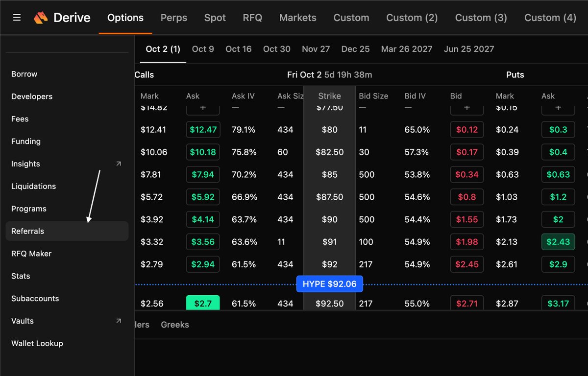This screenshot has height=376, width=588.
Task: Click the highlighted call ask $2.7 button
Action: 203,303
